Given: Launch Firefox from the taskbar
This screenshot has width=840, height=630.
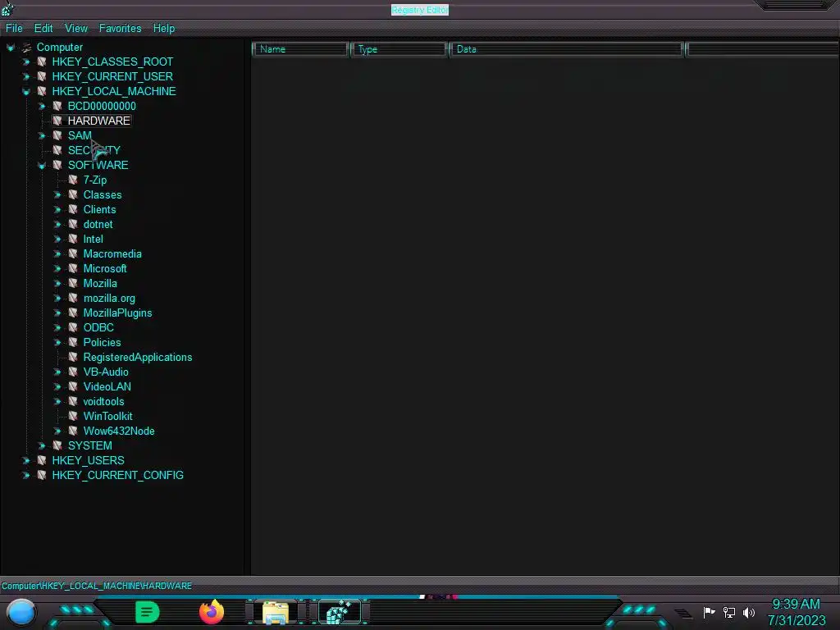Looking at the screenshot, I should [x=211, y=612].
